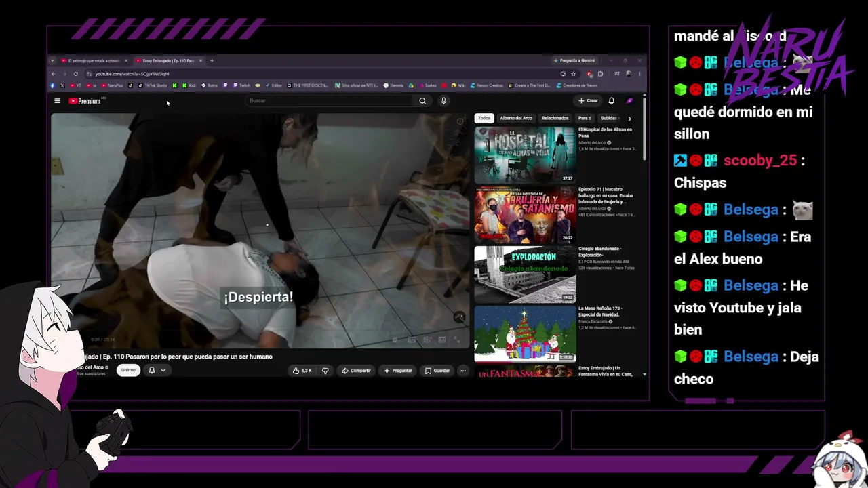Click the 'Unirme' membership button
The image size is (868, 488).
coord(128,370)
